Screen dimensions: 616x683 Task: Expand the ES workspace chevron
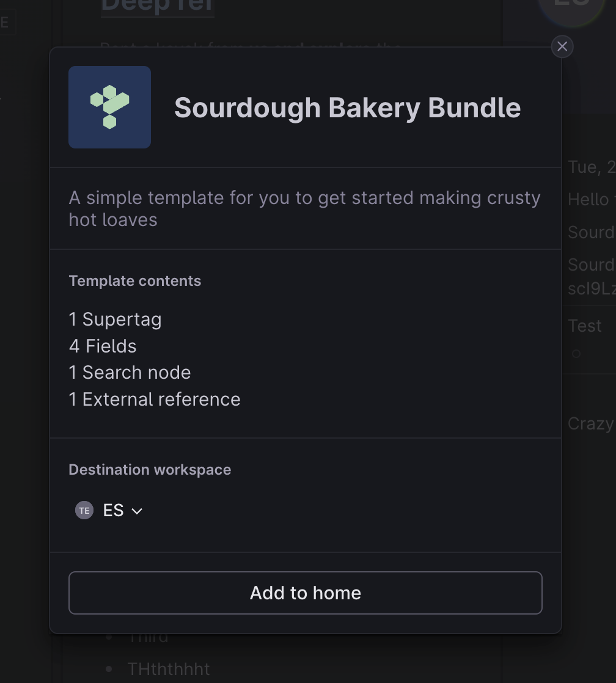click(137, 511)
